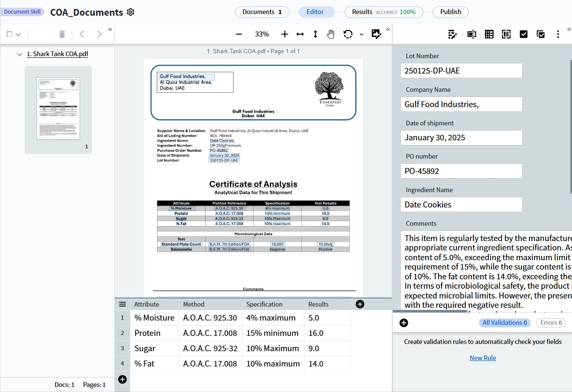Zoom in with the plus icon
Image resolution: width=572 pixels, height=392 pixels.
tap(285, 34)
